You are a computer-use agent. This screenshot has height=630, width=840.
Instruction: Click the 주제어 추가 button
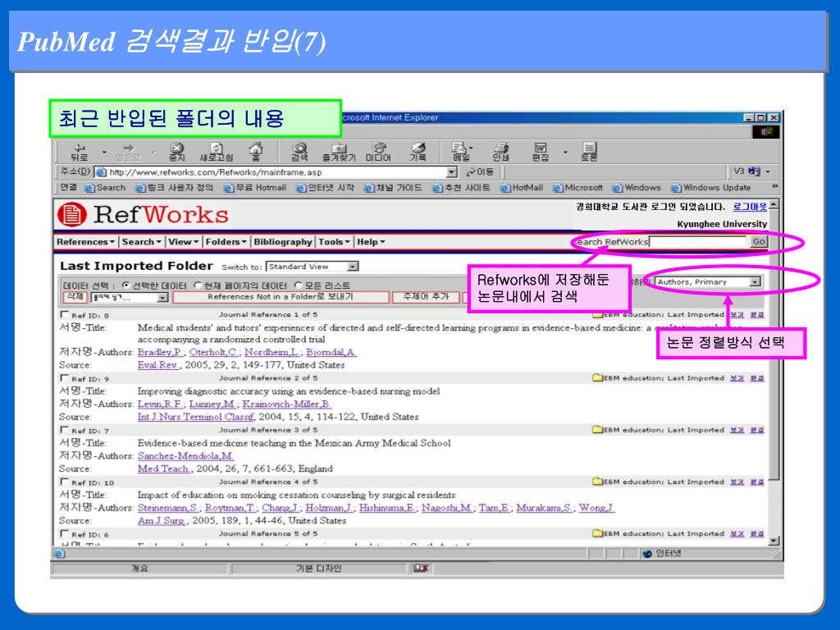tap(426, 297)
